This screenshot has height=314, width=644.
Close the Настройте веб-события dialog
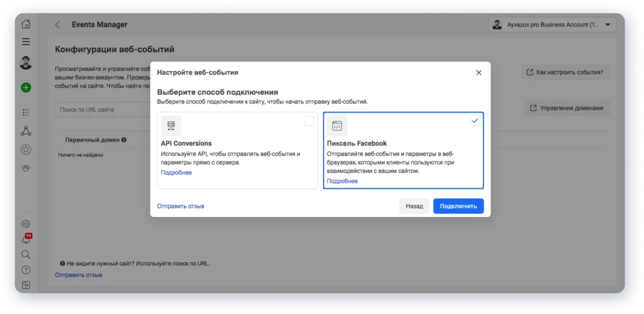point(479,73)
